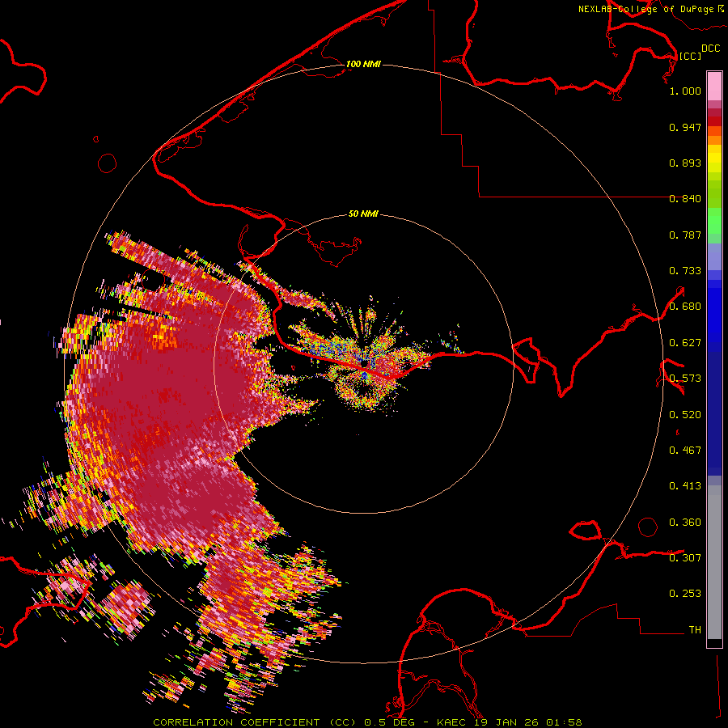The width and height of the screenshot is (728, 728).
Task: Click the [CC] label above the color scale
Action: coord(691,56)
